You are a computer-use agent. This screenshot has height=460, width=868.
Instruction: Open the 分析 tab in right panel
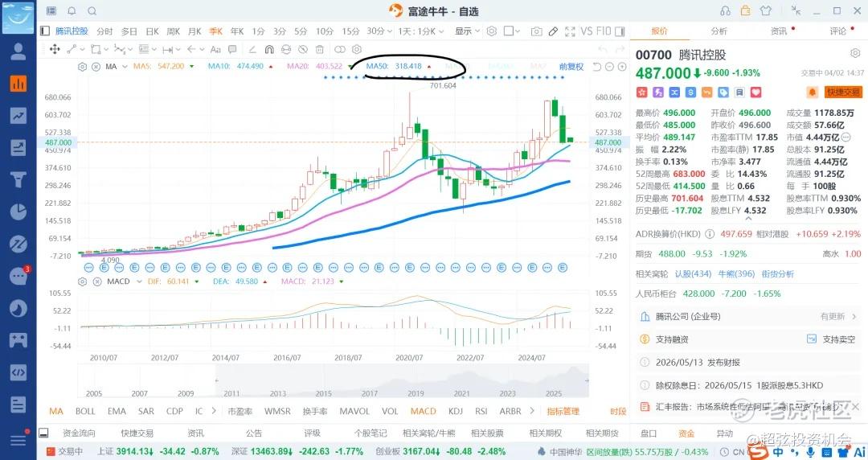(719, 31)
